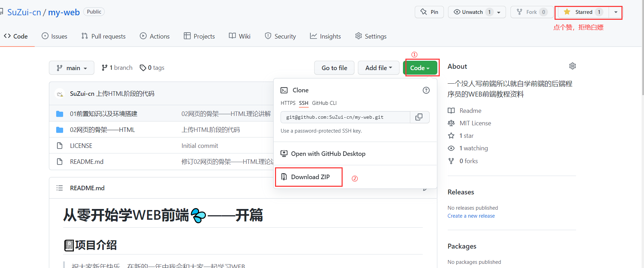Select the HTTPS clone option
Image resolution: width=644 pixels, height=268 pixels.
(288, 103)
